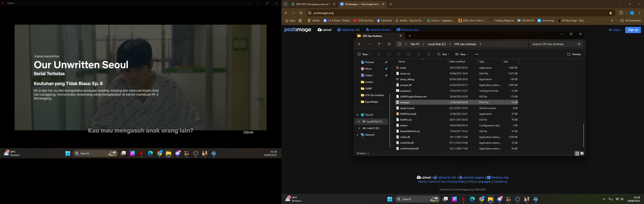Click the Windows Start button on right taskbar

pos(390,199)
